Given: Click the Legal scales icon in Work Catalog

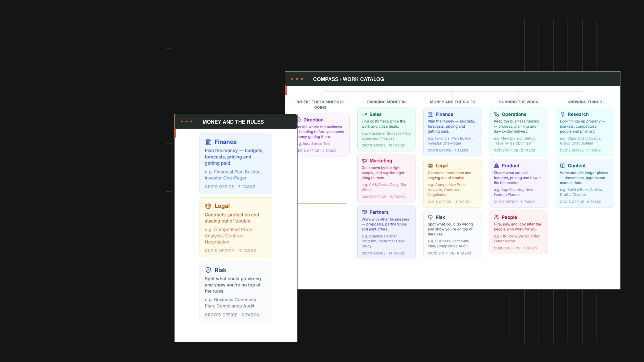Looking at the screenshot, I should point(430,166).
